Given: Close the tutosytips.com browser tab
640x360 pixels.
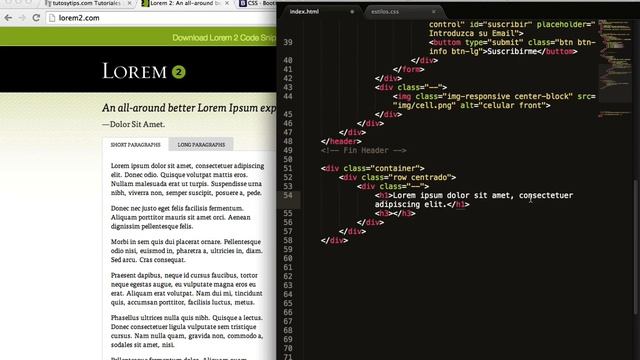Looking at the screenshot, I should (129, 3).
